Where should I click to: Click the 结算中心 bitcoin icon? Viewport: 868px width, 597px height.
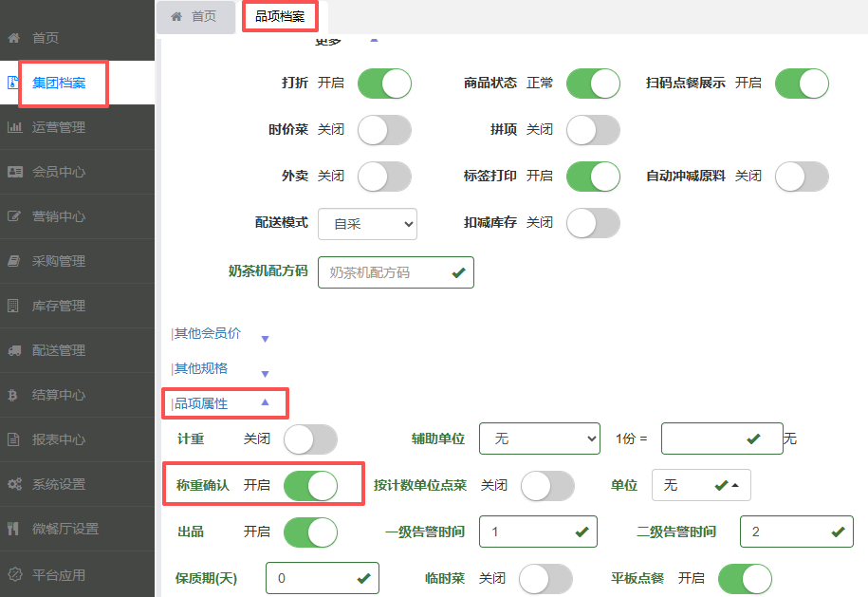pos(14,395)
